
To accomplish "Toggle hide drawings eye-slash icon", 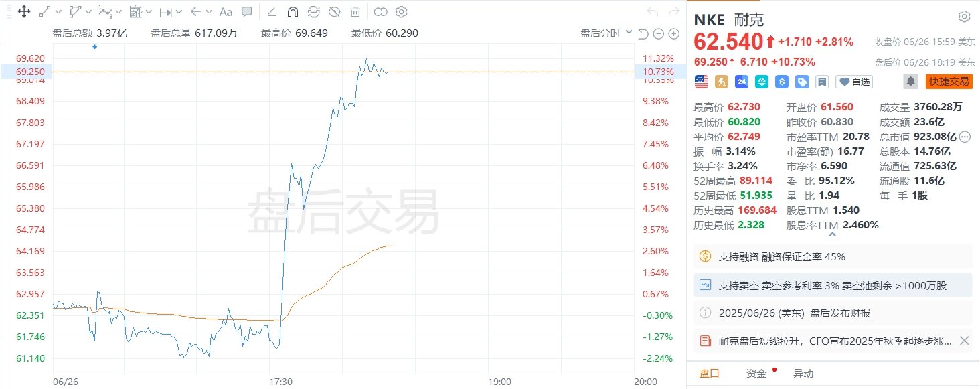I will click(335, 11).
